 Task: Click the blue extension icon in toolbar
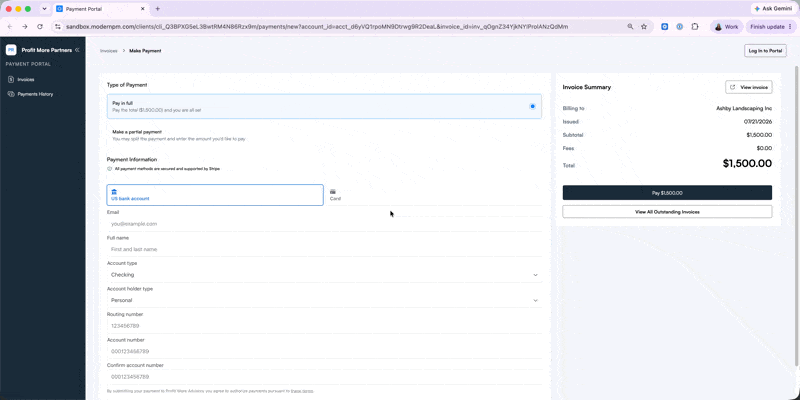664,27
